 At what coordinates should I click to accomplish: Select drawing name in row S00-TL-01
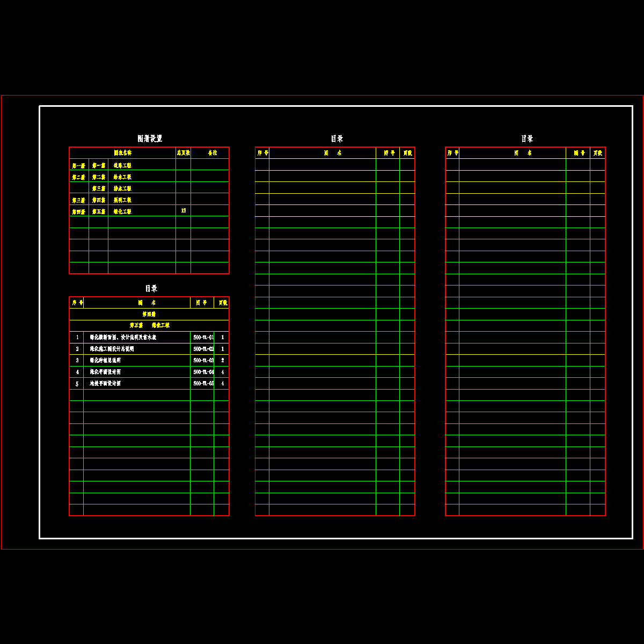[123, 338]
